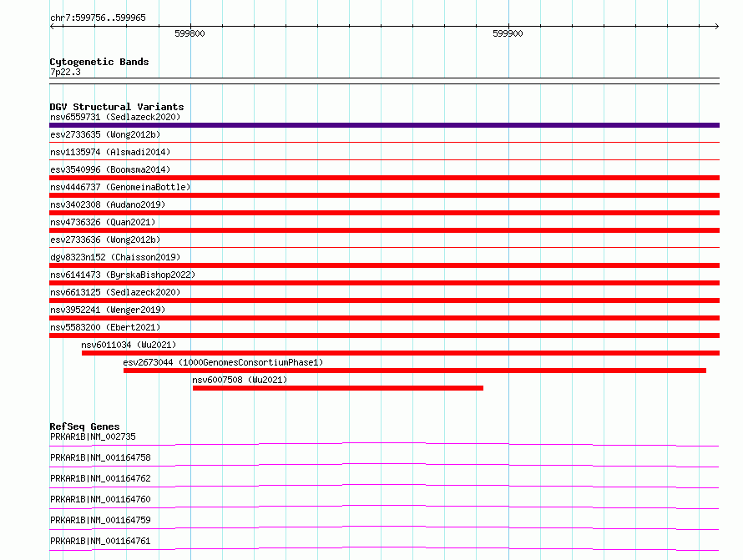Open transcript PRKAR1B|NM_001164762

point(100,478)
